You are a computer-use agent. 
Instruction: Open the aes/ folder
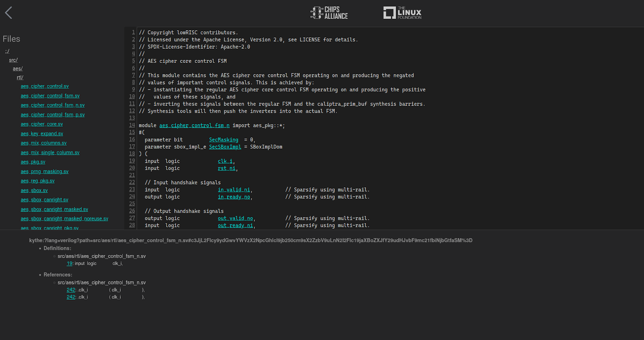18,69
